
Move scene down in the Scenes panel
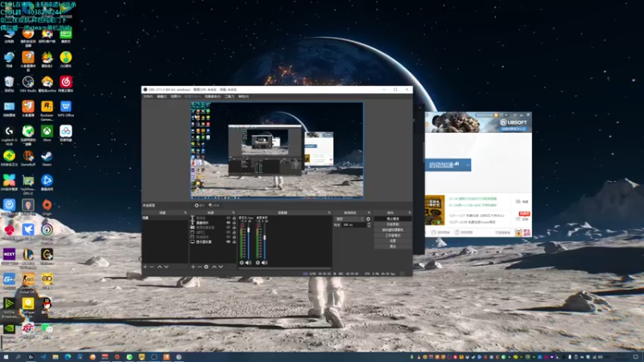[x=167, y=267]
